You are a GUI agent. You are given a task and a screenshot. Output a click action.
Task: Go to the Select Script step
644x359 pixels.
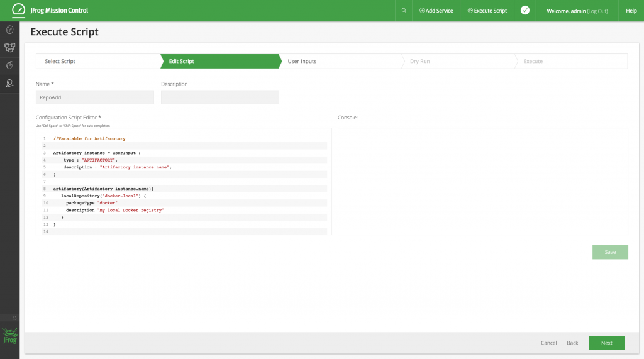97,61
